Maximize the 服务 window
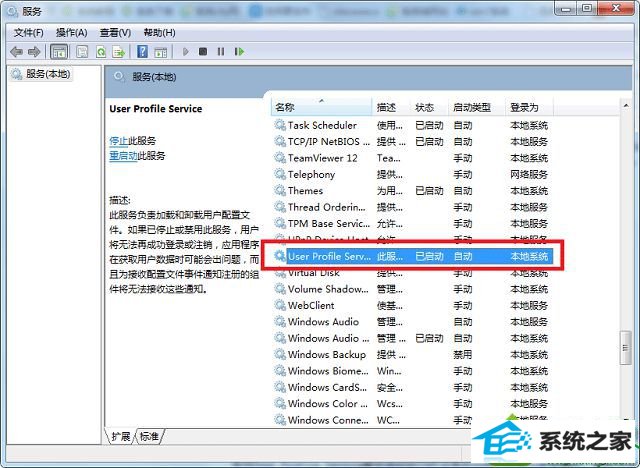This screenshot has height=468, width=640. [587, 9]
